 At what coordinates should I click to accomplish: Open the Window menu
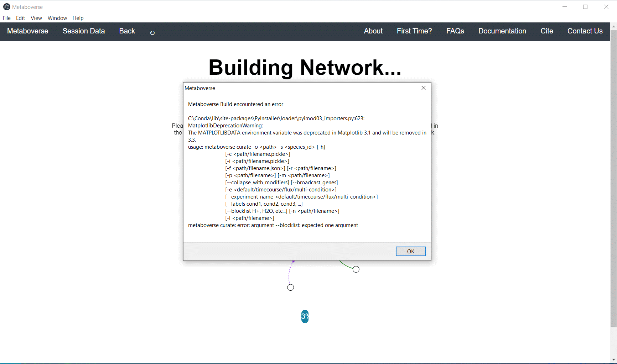pos(57,18)
